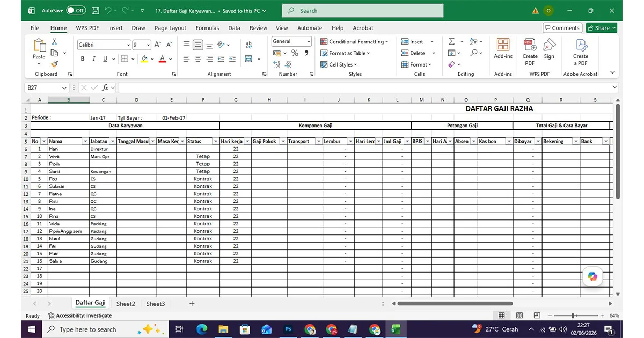Image resolution: width=644 pixels, height=338 pixels.
Task: Open the General number format dropdown
Action: (x=309, y=41)
